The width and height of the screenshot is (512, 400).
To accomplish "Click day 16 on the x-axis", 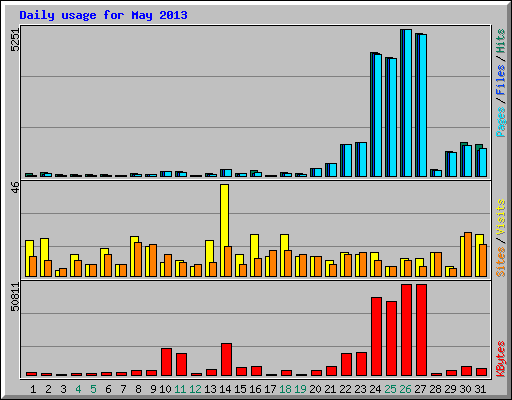I will (255, 389).
